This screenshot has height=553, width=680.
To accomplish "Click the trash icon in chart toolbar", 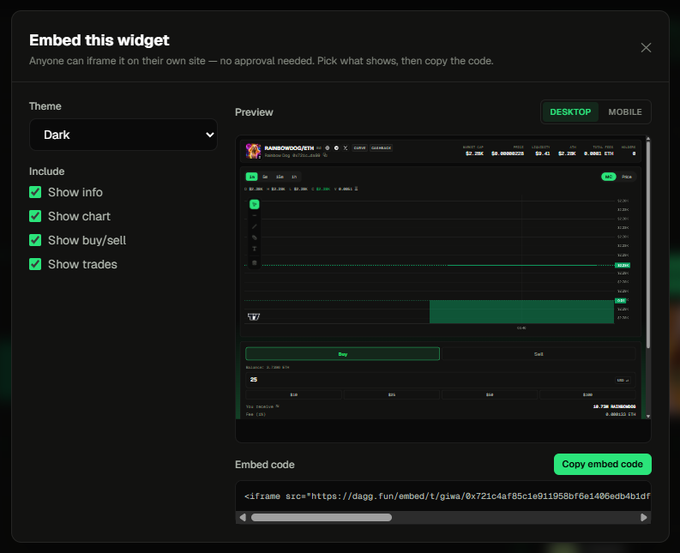I will point(254,263).
